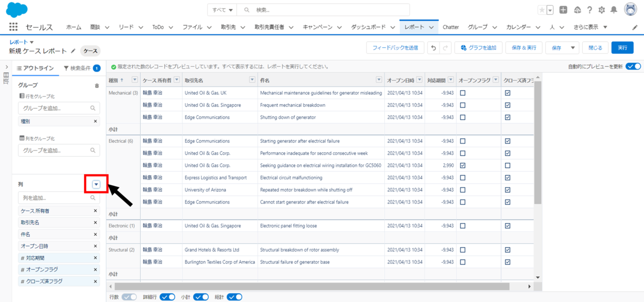Open the 種別 column header dropdown
The height and width of the screenshot is (302, 644).
click(134, 80)
